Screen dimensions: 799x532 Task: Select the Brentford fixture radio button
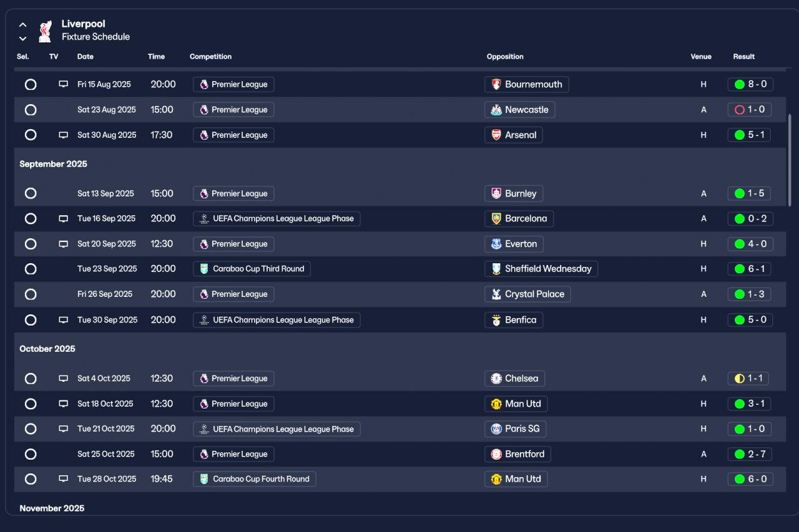click(x=31, y=454)
